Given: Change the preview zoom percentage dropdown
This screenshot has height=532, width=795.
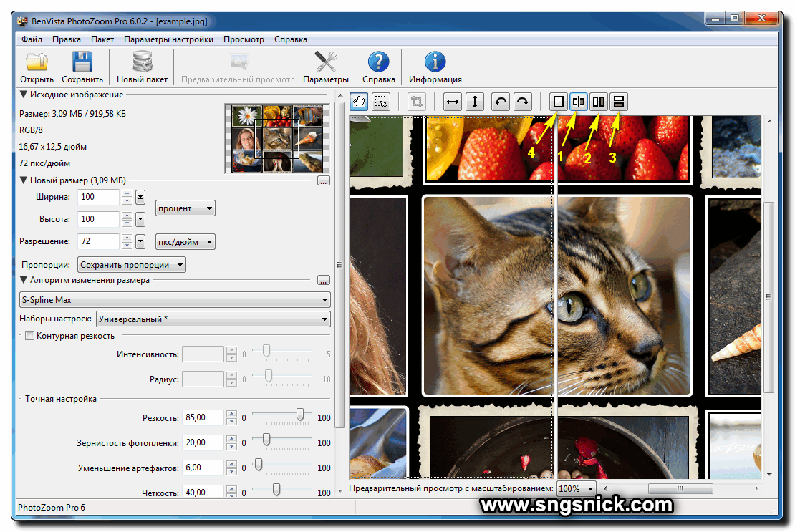Looking at the screenshot, I should [x=576, y=488].
